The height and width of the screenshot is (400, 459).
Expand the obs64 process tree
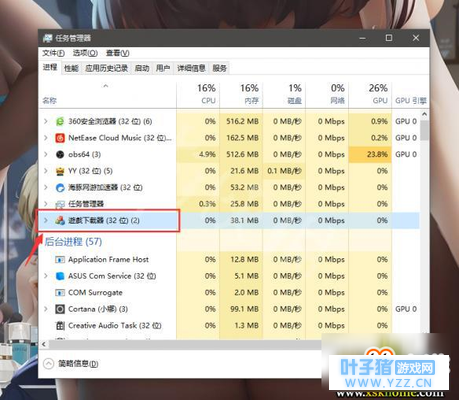(46, 154)
